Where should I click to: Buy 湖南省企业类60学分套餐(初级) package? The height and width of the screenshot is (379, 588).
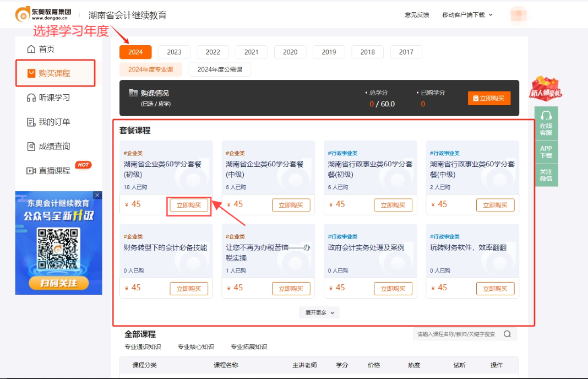pyautogui.click(x=189, y=205)
